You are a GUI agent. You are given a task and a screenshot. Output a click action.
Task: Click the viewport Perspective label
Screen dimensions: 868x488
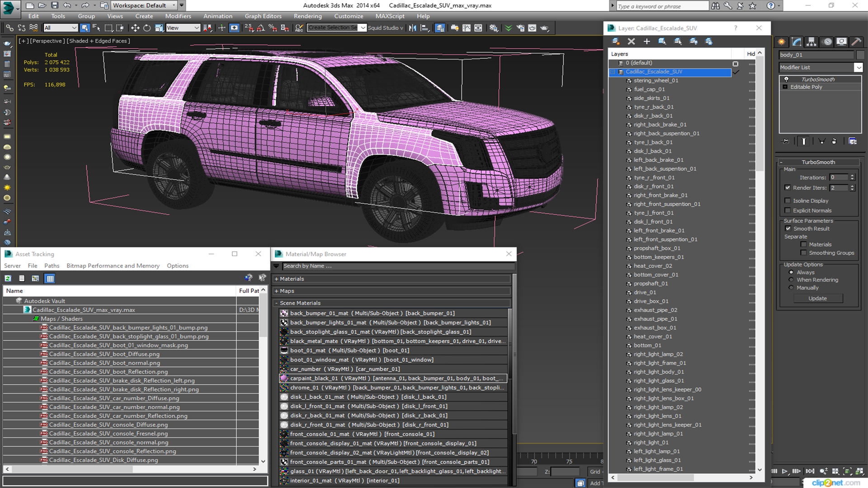point(48,41)
